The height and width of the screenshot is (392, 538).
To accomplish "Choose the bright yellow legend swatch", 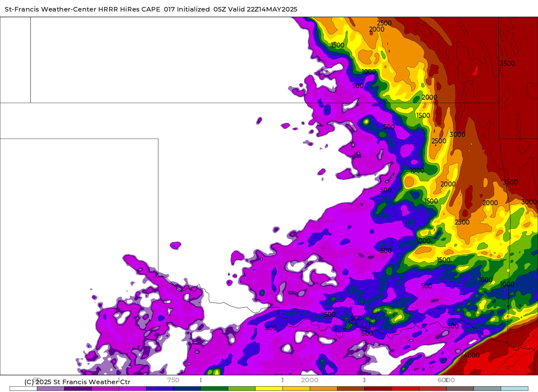I will click(269, 389).
